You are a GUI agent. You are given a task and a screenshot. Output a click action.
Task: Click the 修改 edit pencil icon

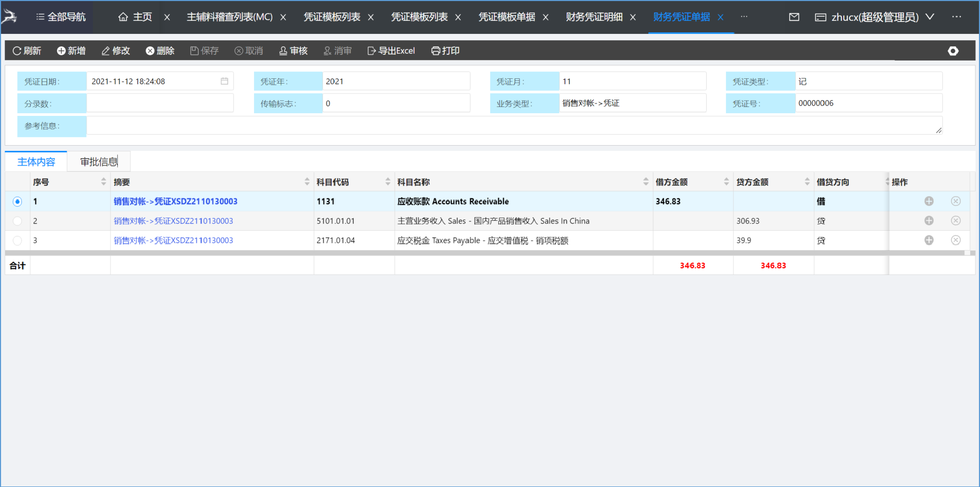coord(105,51)
